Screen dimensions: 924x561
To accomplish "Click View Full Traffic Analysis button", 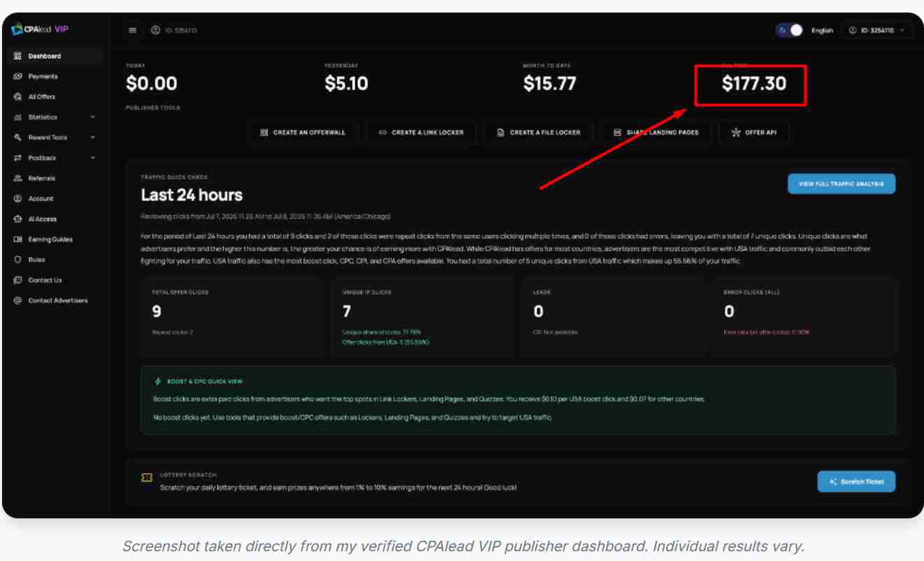I will [x=842, y=184].
